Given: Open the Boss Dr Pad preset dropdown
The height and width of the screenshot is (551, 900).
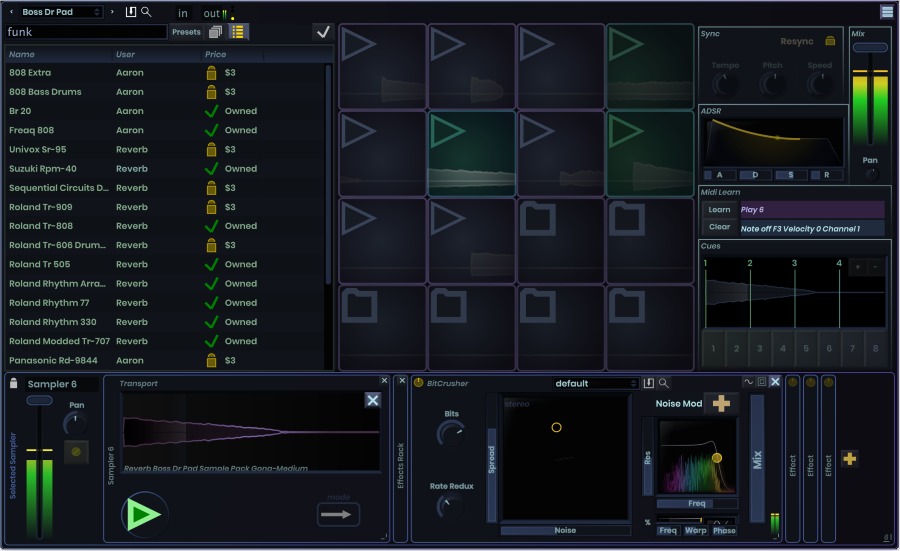Looking at the screenshot, I should point(60,12).
